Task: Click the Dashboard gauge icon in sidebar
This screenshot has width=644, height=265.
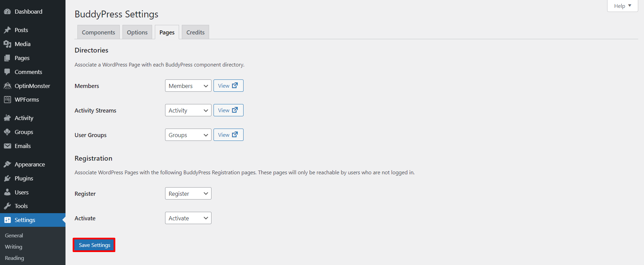Action: pos(7,12)
